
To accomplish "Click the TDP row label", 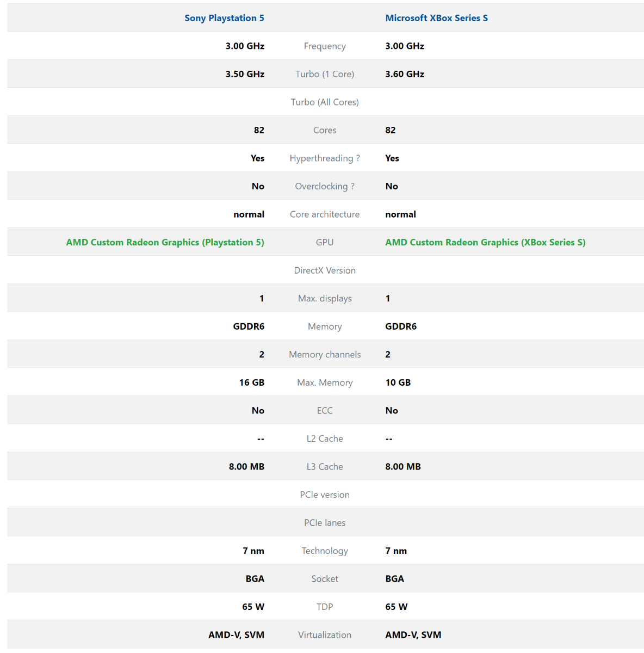I will pos(325,607).
